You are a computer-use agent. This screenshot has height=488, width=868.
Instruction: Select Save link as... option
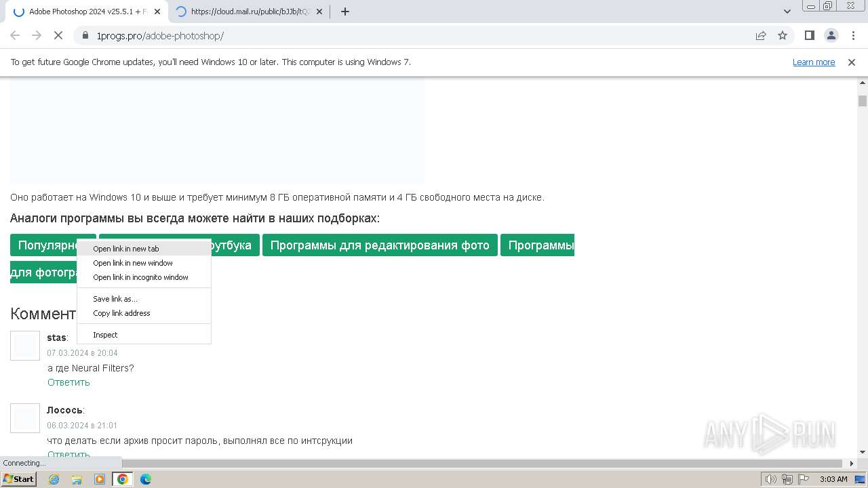tap(144, 299)
